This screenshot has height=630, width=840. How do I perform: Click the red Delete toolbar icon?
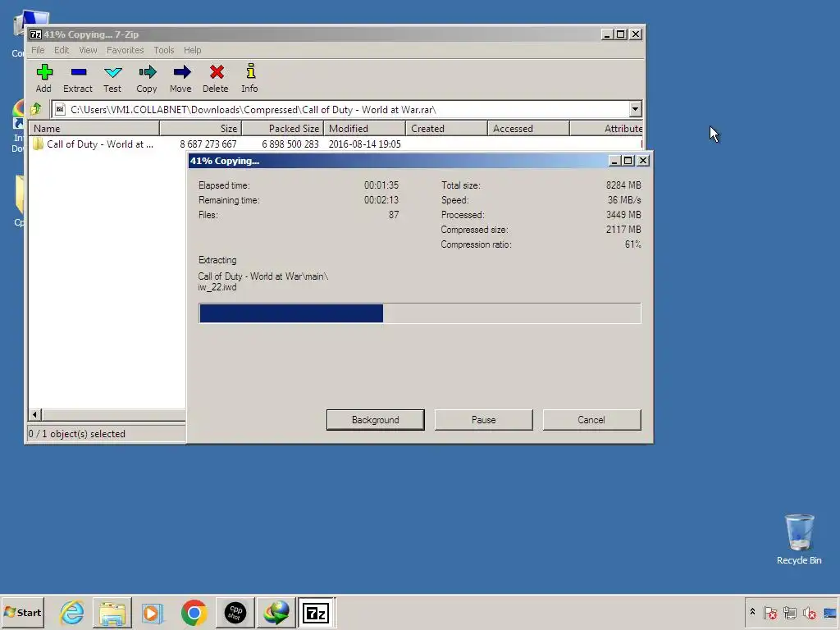pyautogui.click(x=217, y=72)
